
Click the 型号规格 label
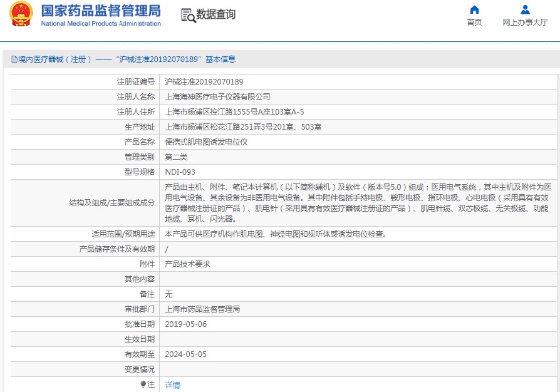coord(140,172)
